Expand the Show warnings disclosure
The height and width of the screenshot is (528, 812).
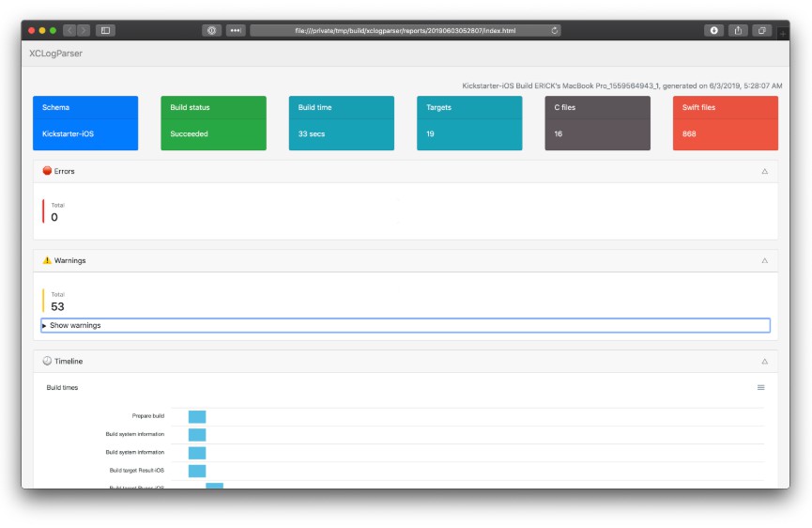point(75,325)
